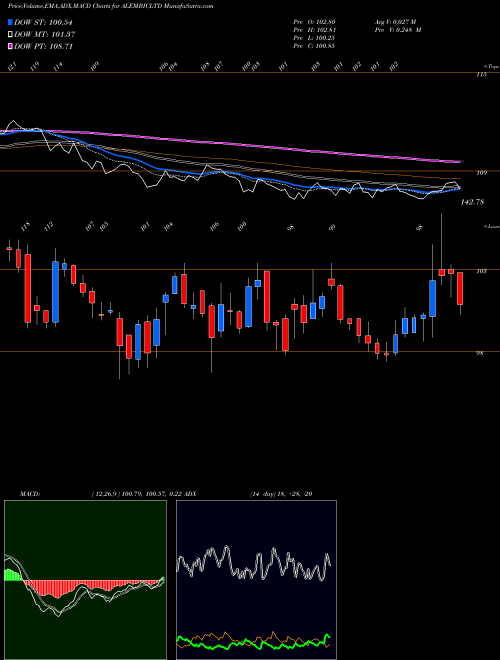Click the tall blue candle reaching the 103 line
This screenshot has height=660, width=500.
coord(55,292)
